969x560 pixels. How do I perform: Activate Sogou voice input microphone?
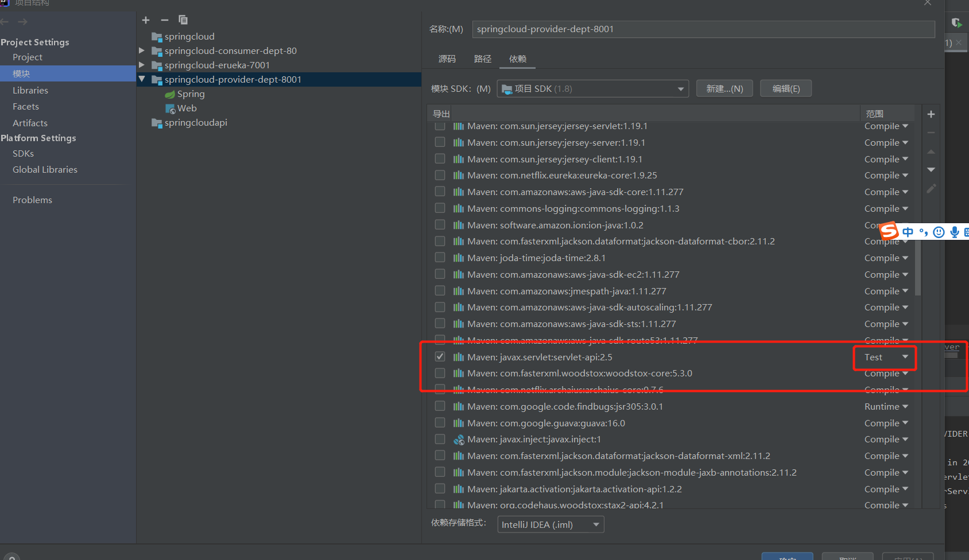pyautogui.click(x=954, y=232)
